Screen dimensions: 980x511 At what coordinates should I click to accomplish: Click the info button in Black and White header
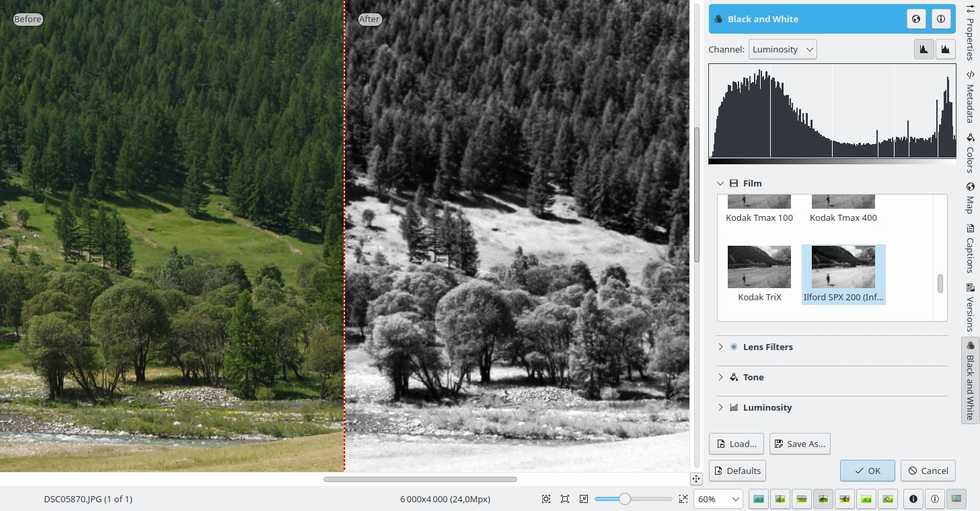click(x=941, y=20)
